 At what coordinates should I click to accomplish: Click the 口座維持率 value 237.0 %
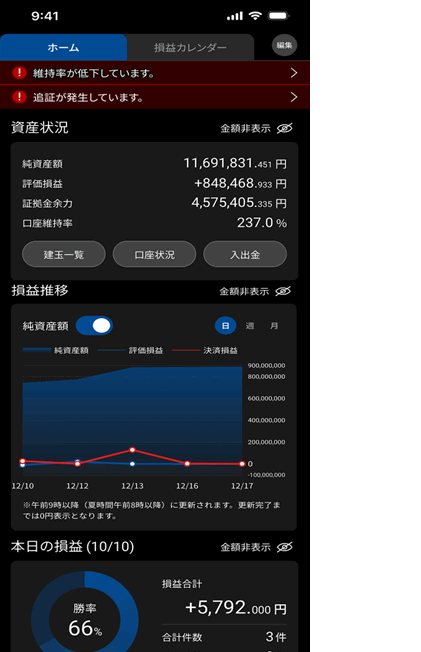point(262,223)
